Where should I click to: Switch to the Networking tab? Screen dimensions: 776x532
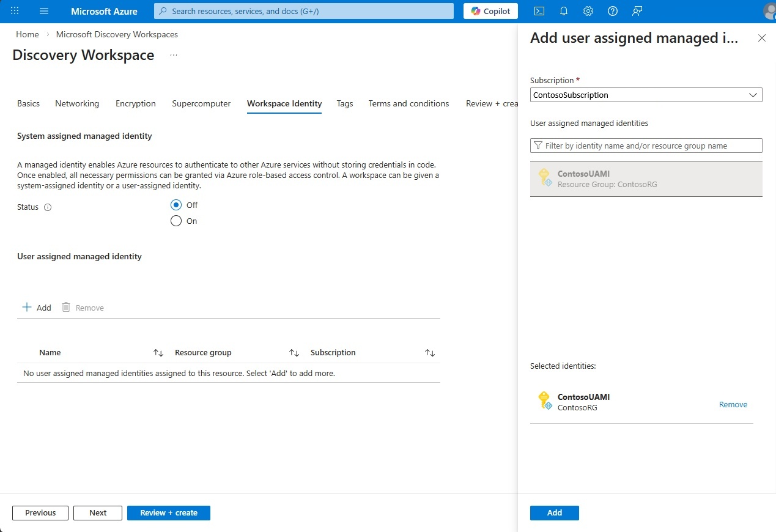77,103
